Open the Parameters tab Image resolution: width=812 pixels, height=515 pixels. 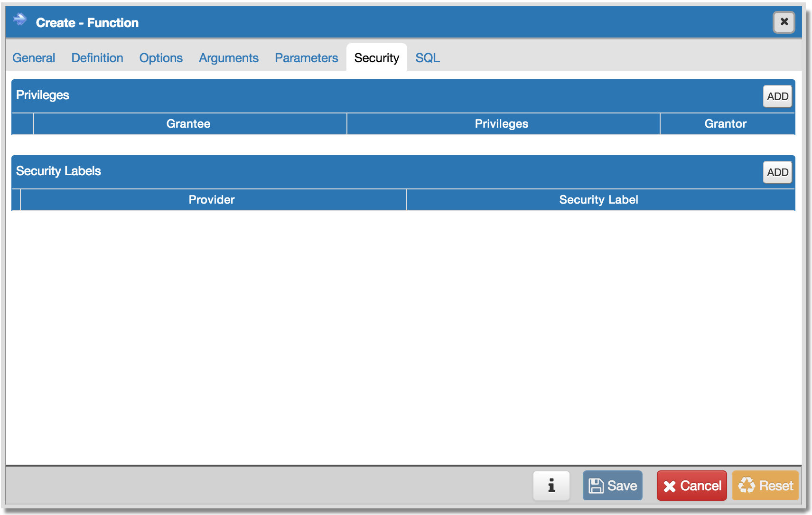tap(306, 58)
